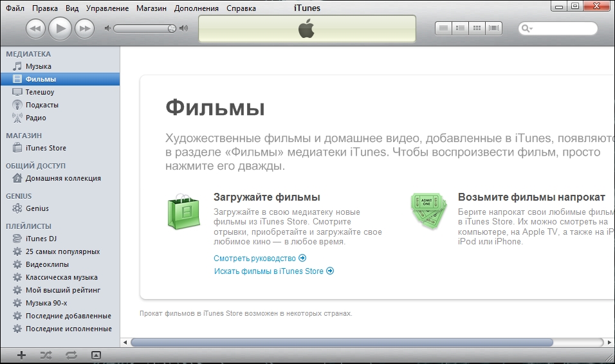Click the Apple logo status display
Image resolution: width=615 pixels, height=364 pixels.
[x=307, y=29]
